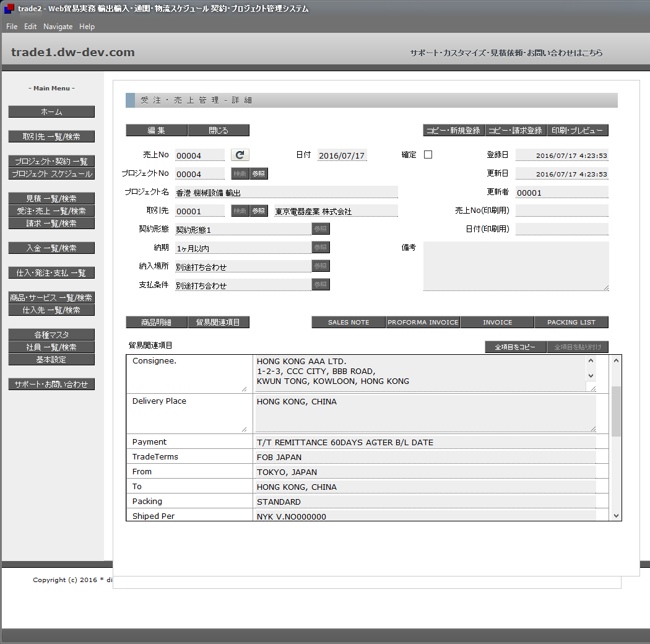Click 参照 button next to プロジェクトNo
This screenshot has width=650, height=644.
(x=259, y=174)
